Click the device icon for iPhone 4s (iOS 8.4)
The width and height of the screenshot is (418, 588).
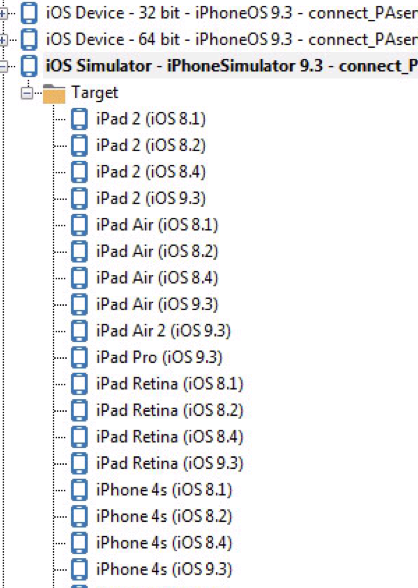click(79, 542)
